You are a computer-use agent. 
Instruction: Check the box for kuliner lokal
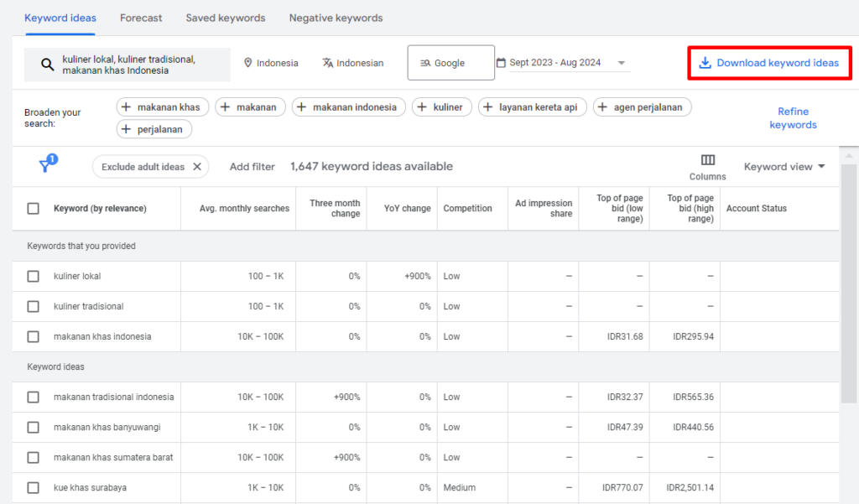tap(34, 276)
